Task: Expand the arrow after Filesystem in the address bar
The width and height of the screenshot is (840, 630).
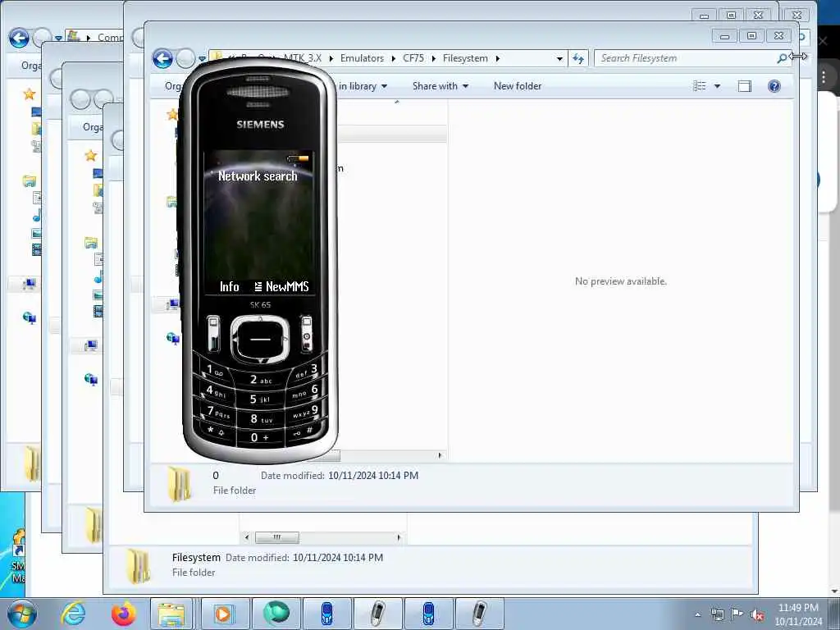Action: pos(498,58)
